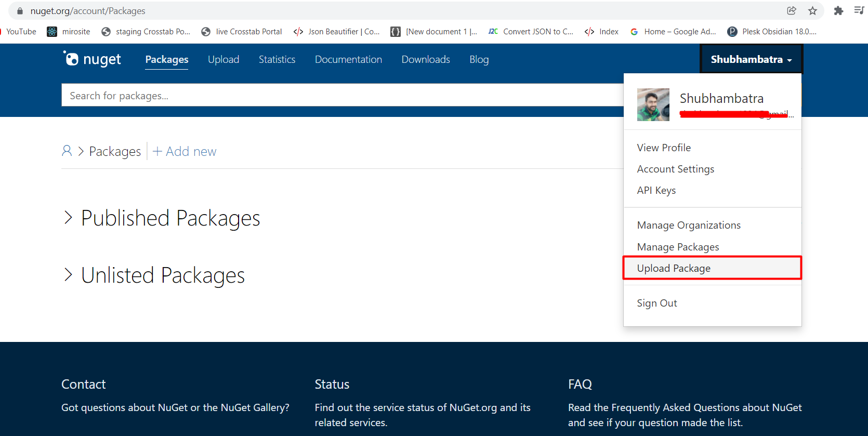Click the Contact footer heading

tap(84, 384)
